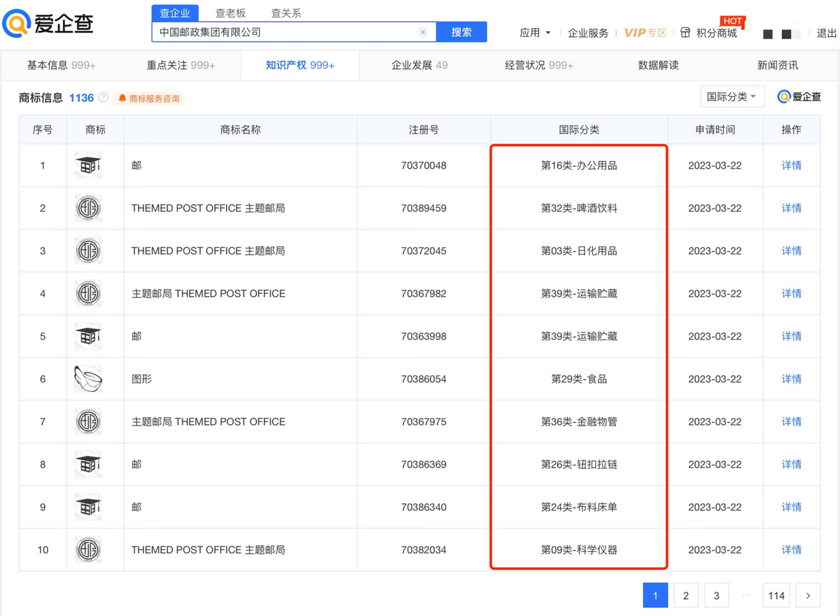Viewport: 840px width, 616px height.
Task: Open the 新闻资讯 tab
Action: [x=778, y=65]
